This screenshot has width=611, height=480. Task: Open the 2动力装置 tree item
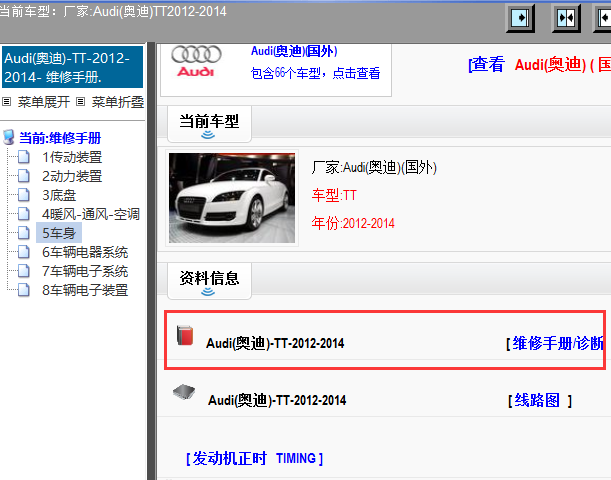(x=72, y=176)
